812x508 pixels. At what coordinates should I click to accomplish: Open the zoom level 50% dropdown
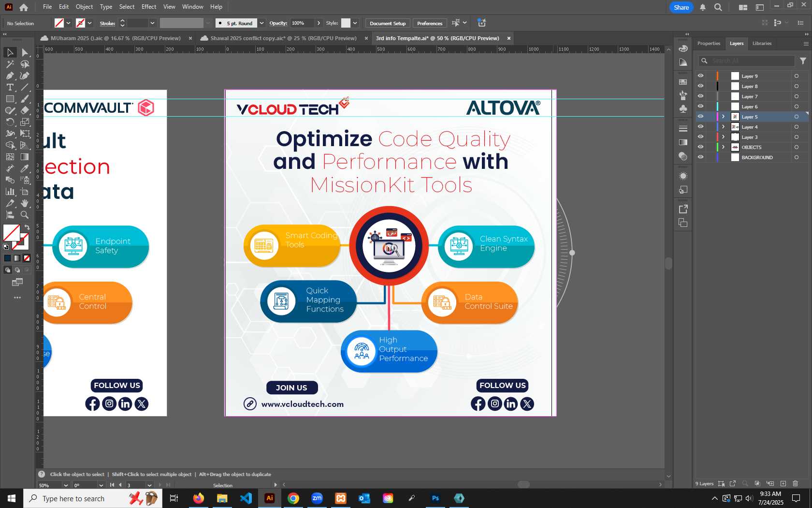click(66, 485)
